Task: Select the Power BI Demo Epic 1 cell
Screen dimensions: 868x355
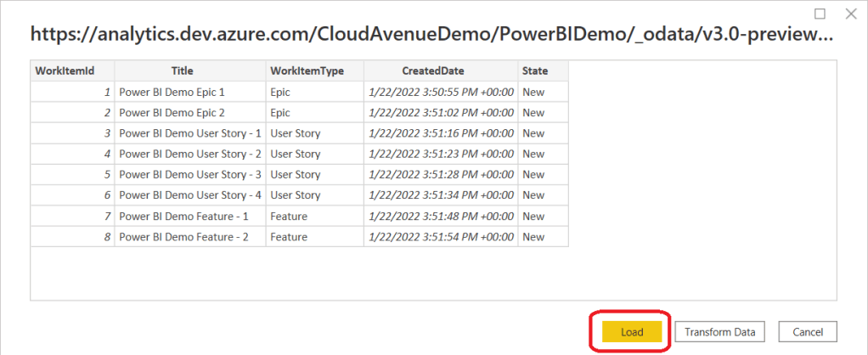Action: [x=173, y=92]
